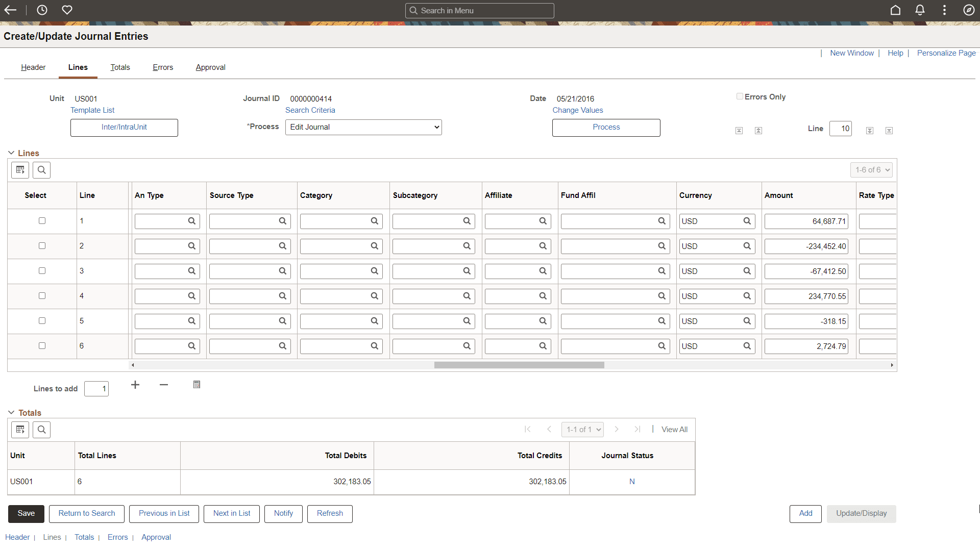This screenshot has height=551, width=980.
Task: Open the notifications bell
Action: click(920, 10)
